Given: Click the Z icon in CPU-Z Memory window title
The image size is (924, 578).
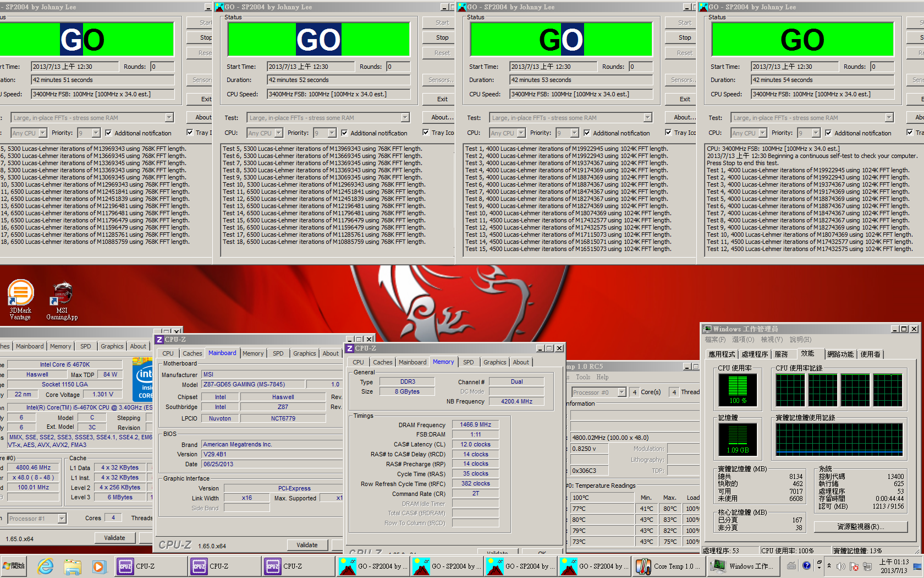Looking at the screenshot, I should [x=350, y=348].
